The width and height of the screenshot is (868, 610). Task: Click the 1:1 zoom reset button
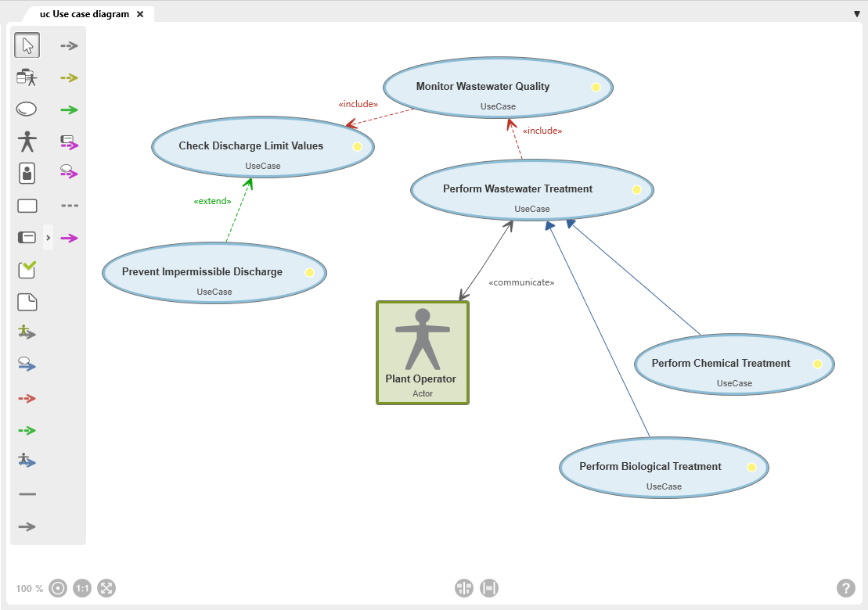pyautogui.click(x=82, y=588)
